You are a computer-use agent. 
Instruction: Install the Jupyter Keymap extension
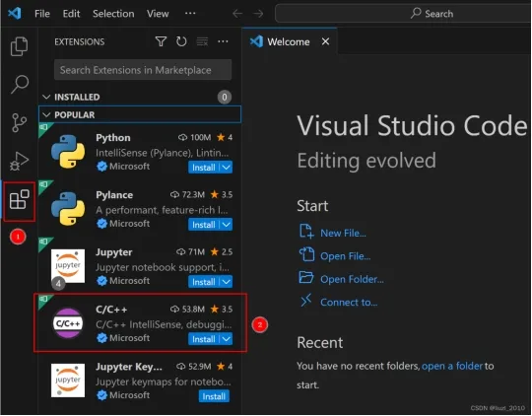(214, 396)
